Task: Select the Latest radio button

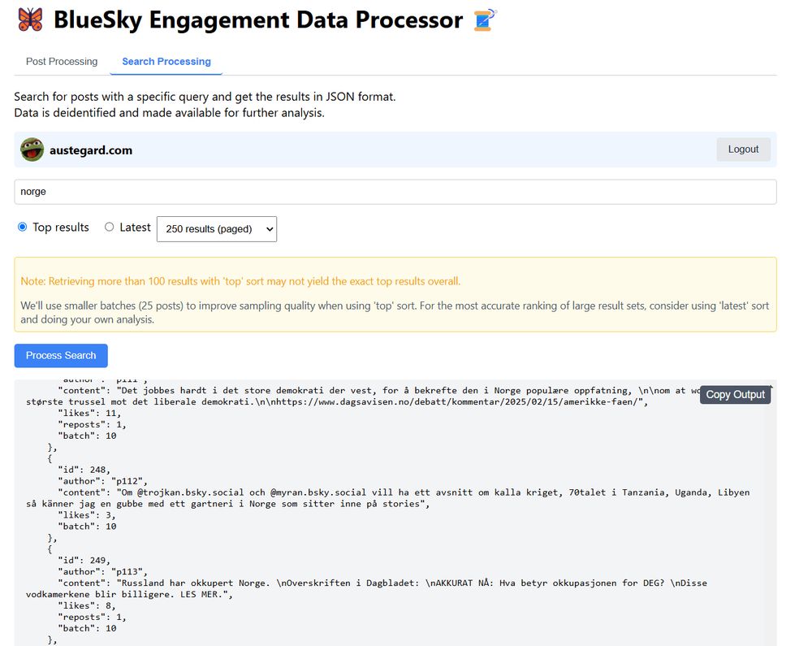Action: [x=109, y=227]
